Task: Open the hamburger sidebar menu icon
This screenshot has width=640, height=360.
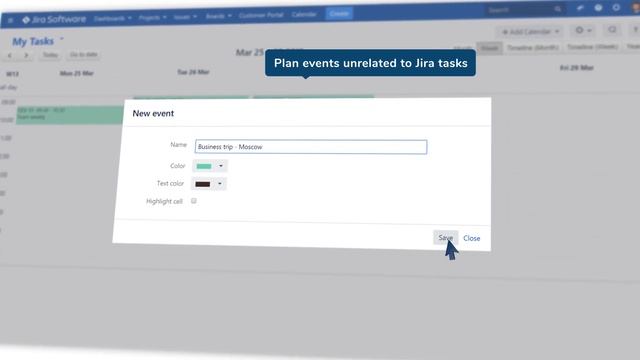Action: [11, 20]
